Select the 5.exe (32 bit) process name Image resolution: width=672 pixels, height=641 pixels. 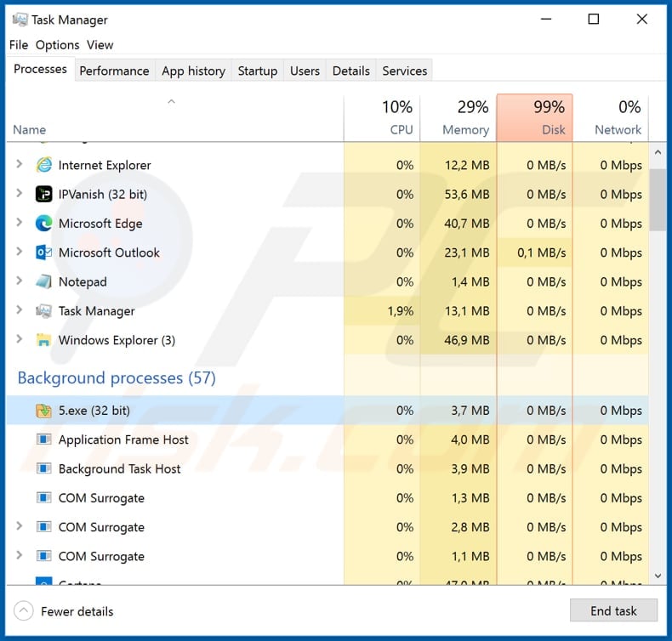coord(94,411)
